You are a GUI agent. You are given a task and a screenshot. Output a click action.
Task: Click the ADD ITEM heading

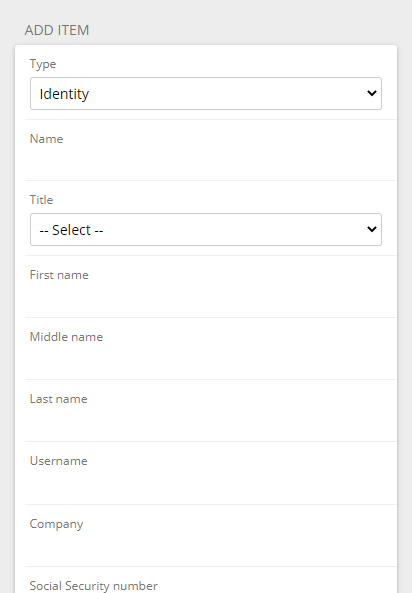coord(57,30)
